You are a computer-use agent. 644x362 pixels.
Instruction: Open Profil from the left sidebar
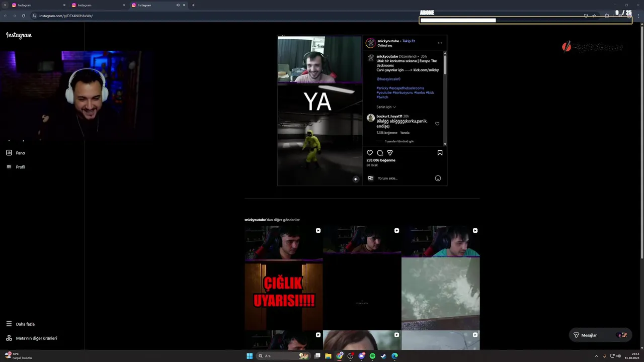pos(16,167)
